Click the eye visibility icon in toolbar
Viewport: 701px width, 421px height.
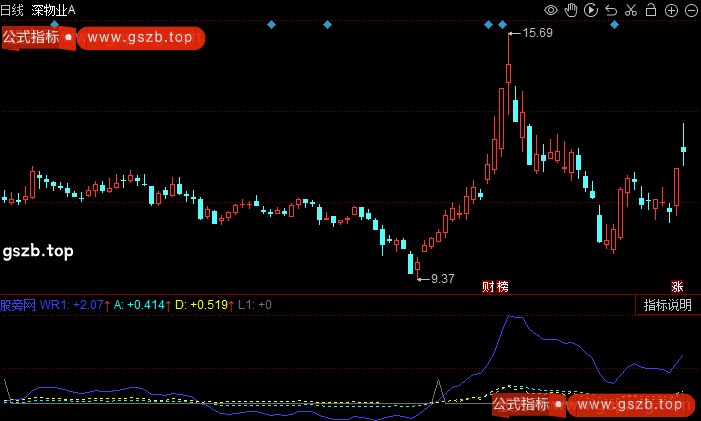(x=551, y=10)
